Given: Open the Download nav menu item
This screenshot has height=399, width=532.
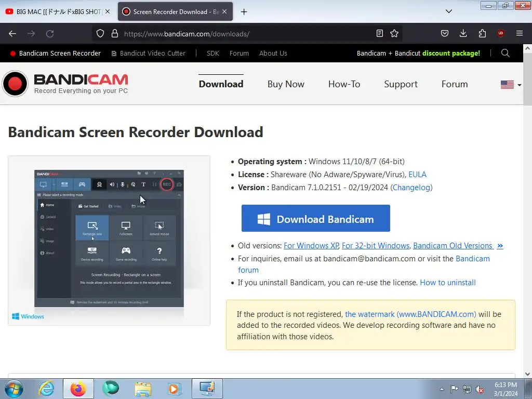Looking at the screenshot, I should pos(221,84).
